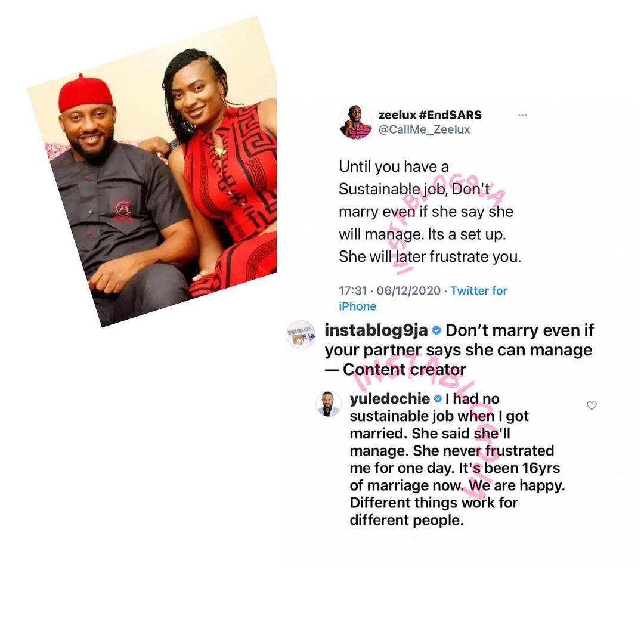
Task: Select the zeelux #EndSARS display name
Action: [x=430, y=114]
